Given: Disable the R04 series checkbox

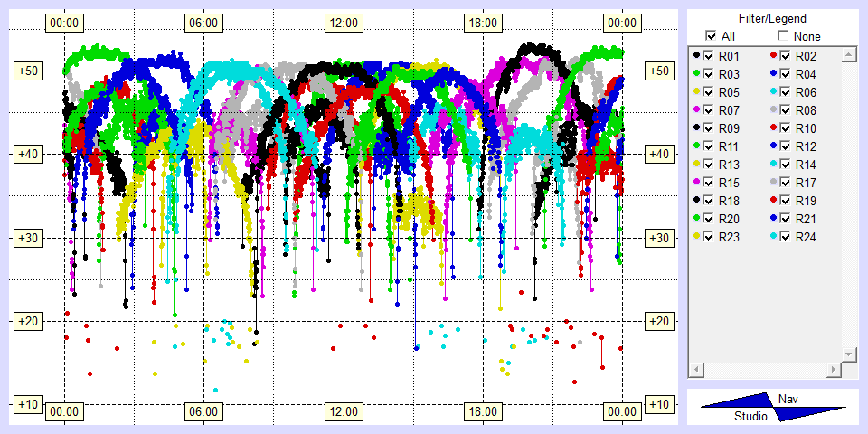Looking at the screenshot, I should click(x=786, y=74).
